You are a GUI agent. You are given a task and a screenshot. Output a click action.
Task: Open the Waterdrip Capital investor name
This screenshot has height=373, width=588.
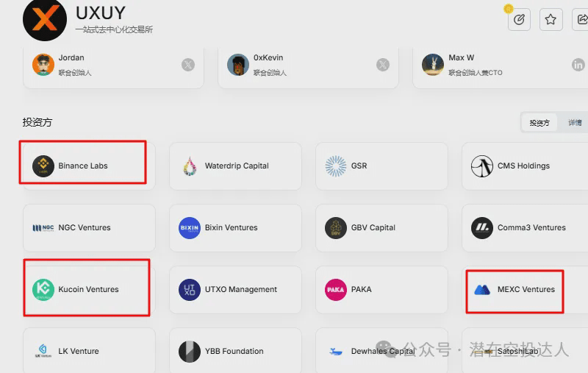[237, 166]
